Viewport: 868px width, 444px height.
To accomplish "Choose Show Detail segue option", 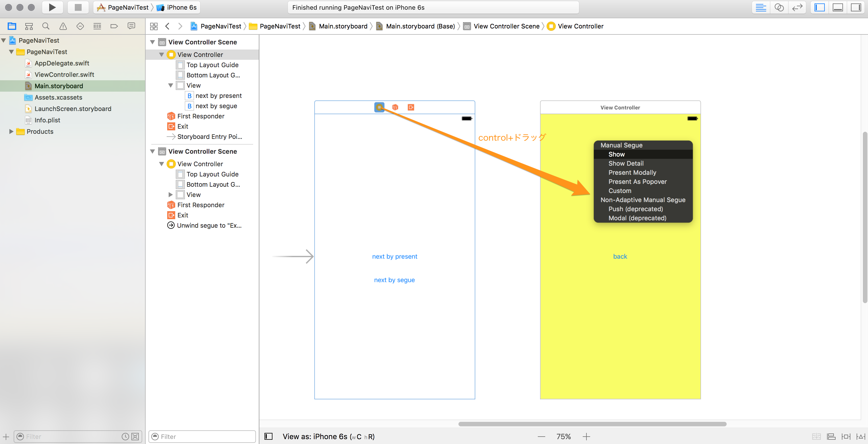I will [x=643, y=163].
